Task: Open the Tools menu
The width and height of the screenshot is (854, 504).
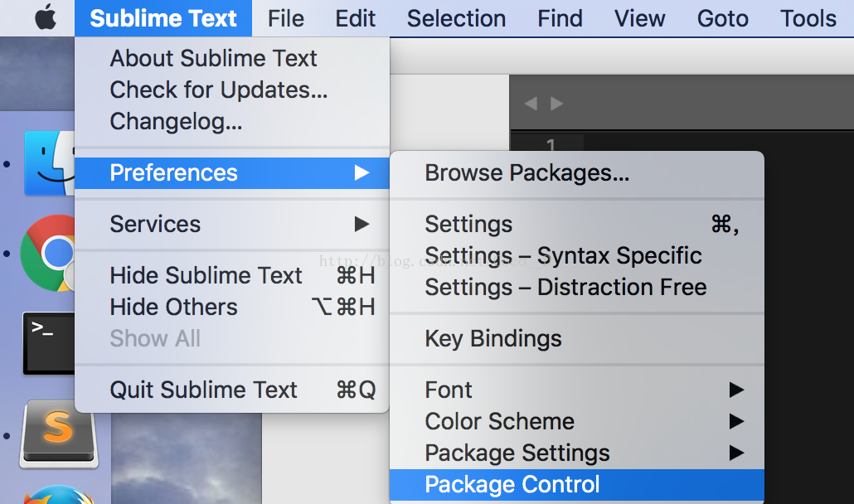Action: tap(808, 18)
